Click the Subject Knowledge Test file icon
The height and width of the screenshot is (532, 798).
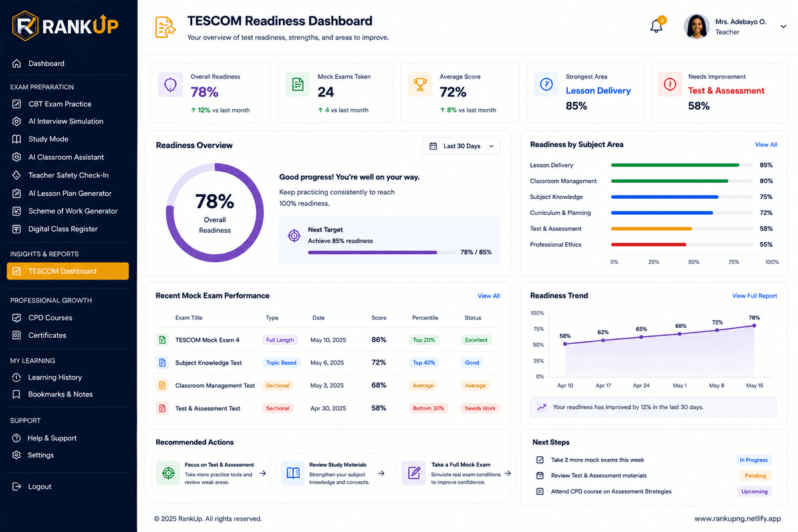click(x=162, y=362)
